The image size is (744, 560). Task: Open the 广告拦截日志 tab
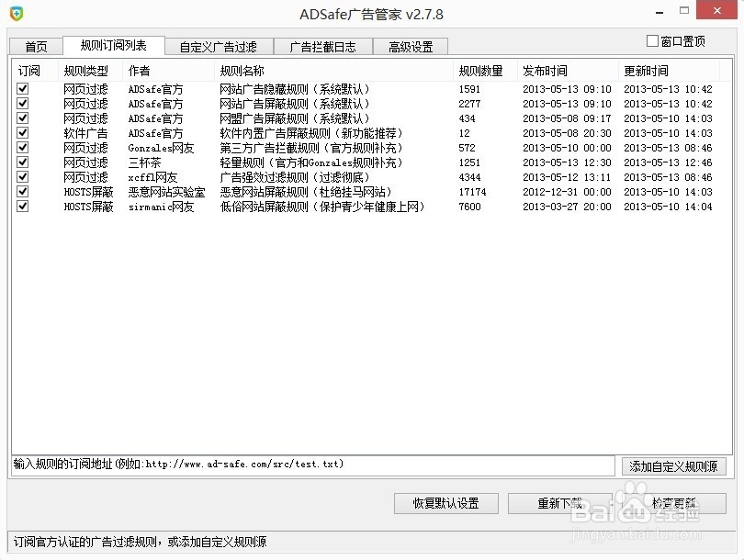pyautogui.click(x=322, y=47)
